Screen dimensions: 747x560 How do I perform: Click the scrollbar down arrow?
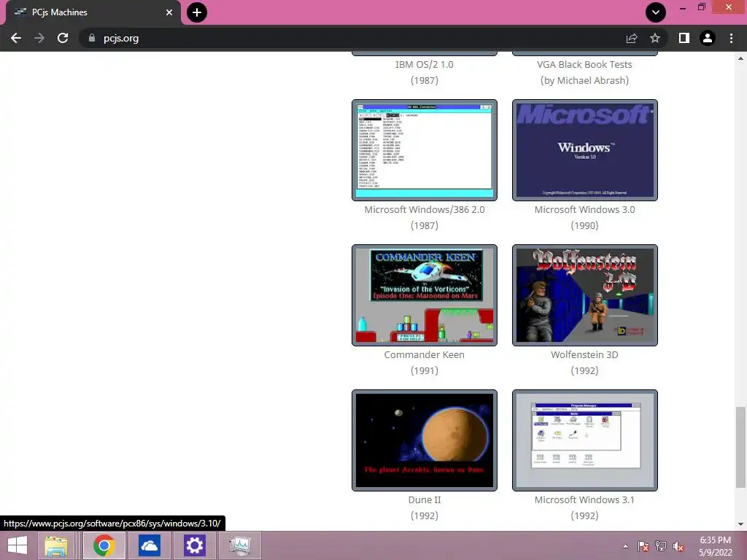(x=740, y=524)
